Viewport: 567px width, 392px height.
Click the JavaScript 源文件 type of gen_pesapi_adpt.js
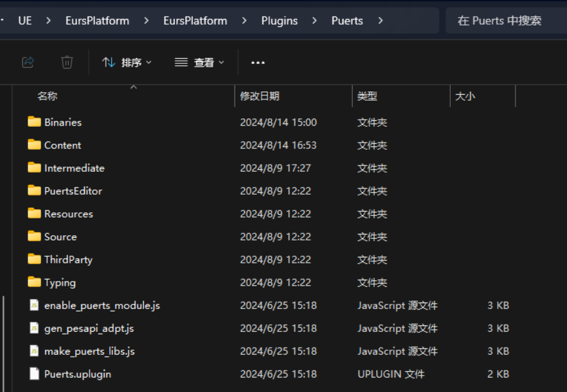tap(397, 329)
